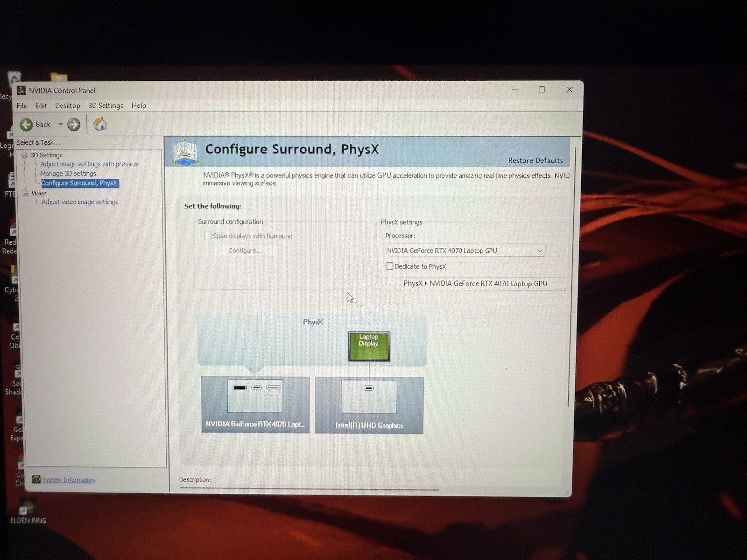Open ELDEN RING desktop shortcut
Image resolution: width=747 pixels, height=560 pixels.
tap(28, 511)
